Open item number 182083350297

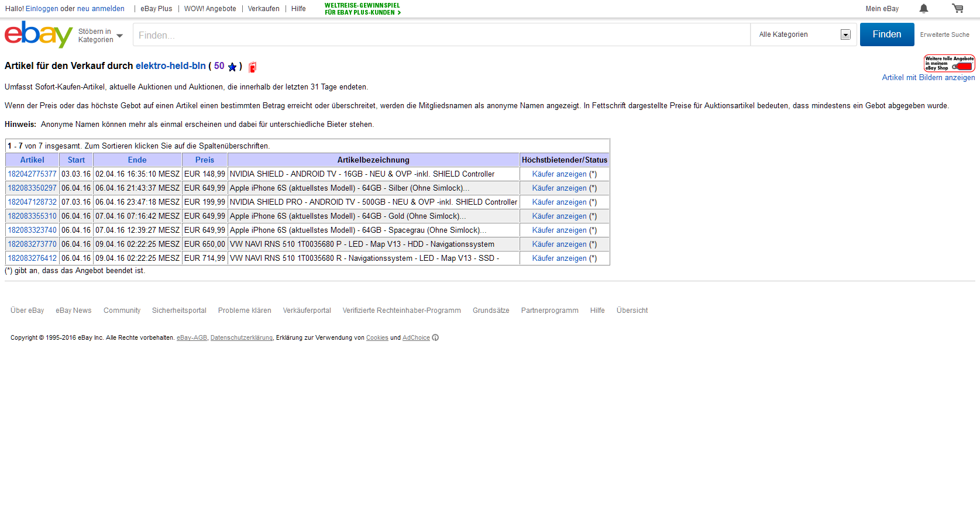[x=32, y=188]
